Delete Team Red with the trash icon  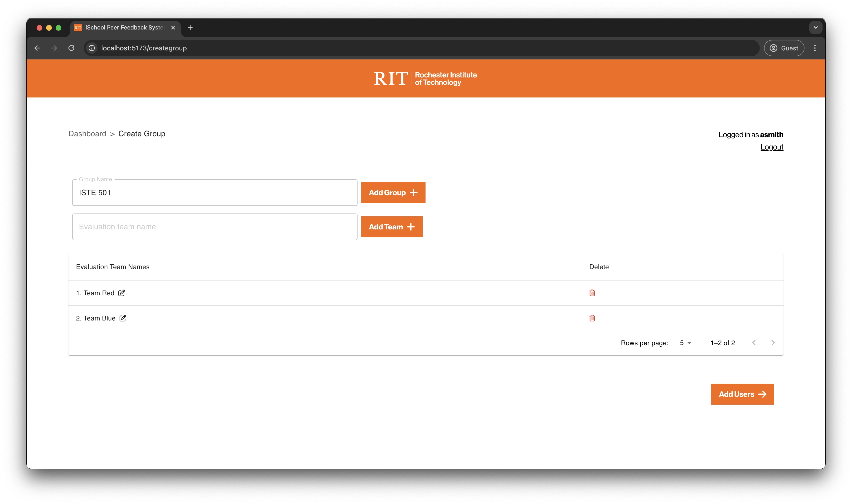click(592, 293)
